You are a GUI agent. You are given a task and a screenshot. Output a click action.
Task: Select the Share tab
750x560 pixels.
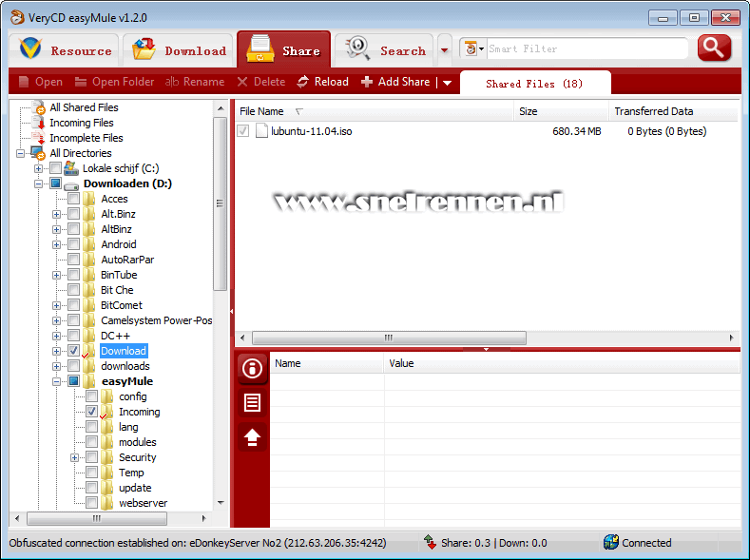pyautogui.click(x=283, y=49)
